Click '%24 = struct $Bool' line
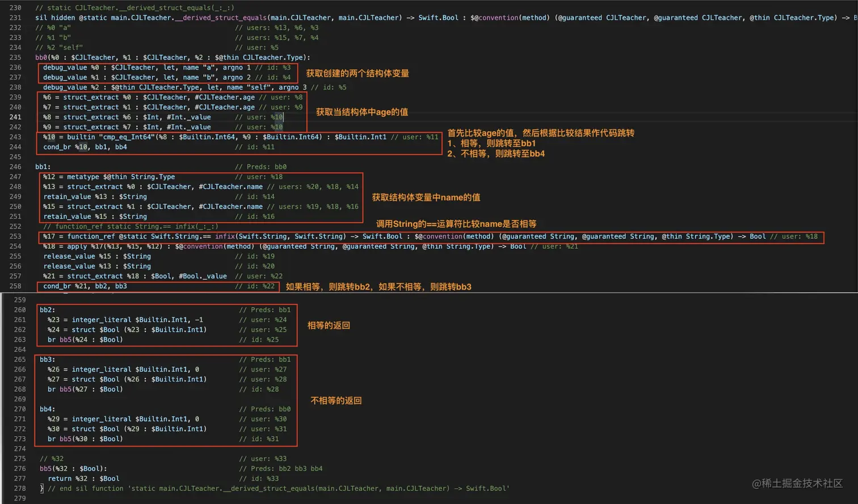Viewport: 858px width, 504px height. [167, 329]
